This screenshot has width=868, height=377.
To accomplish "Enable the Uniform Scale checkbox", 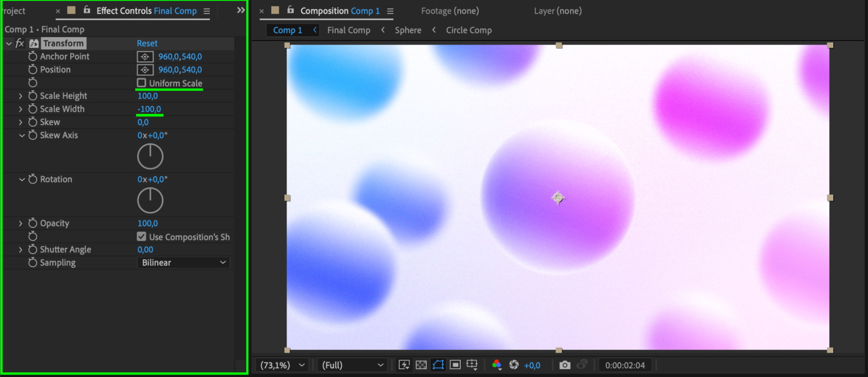I will pyautogui.click(x=142, y=82).
